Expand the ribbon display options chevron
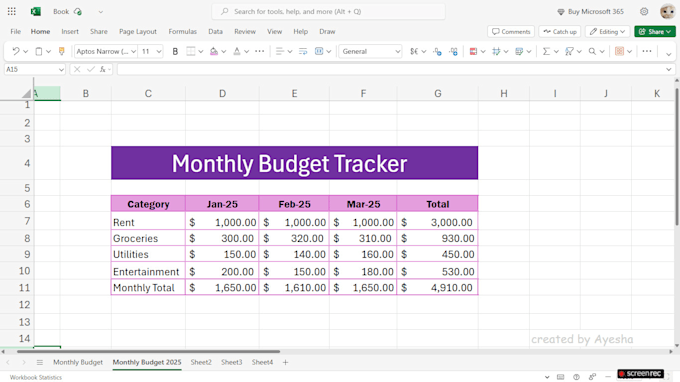Image resolution: width=680 pixels, height=382 pixels. (x=668, y=54)
